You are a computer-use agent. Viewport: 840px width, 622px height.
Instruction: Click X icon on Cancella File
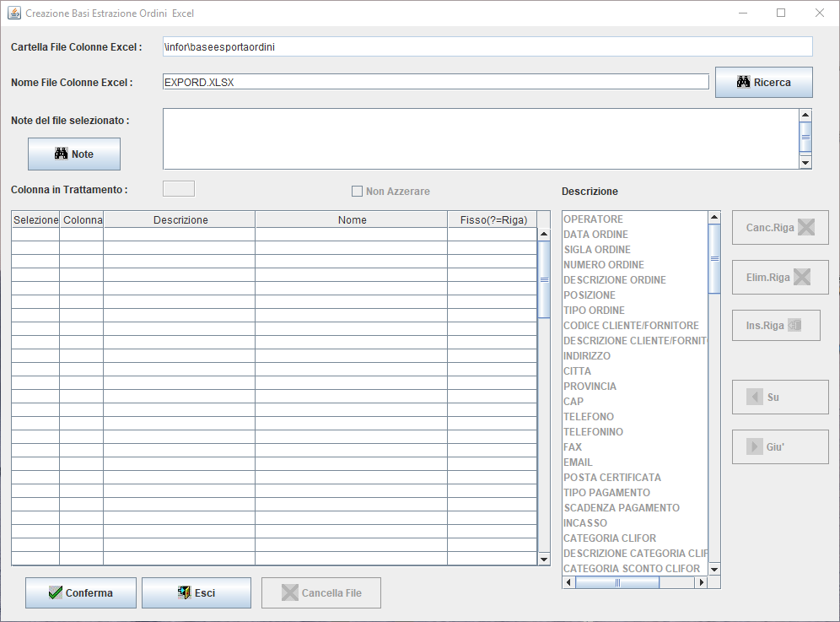click(290, 592)
